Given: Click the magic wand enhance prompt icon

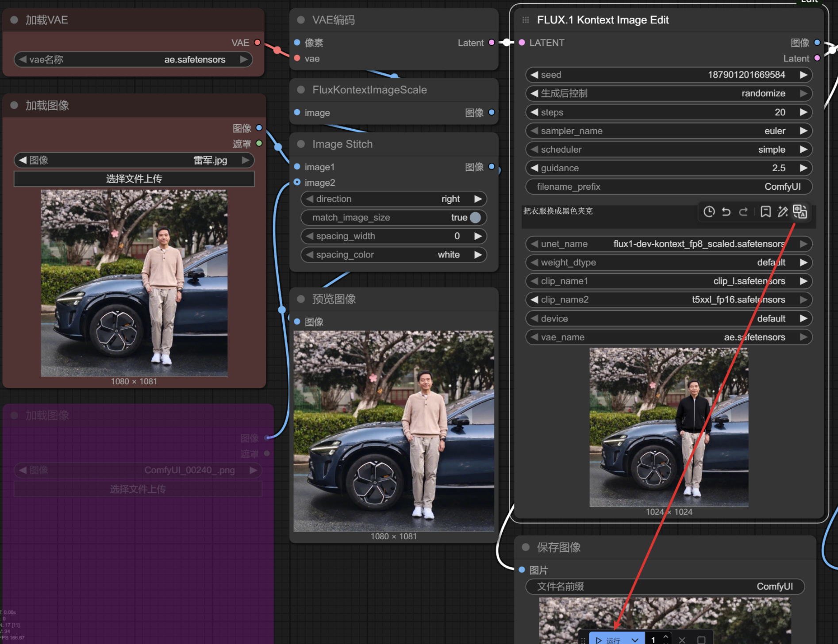Looking at the screenshot, I should [783, 212].
